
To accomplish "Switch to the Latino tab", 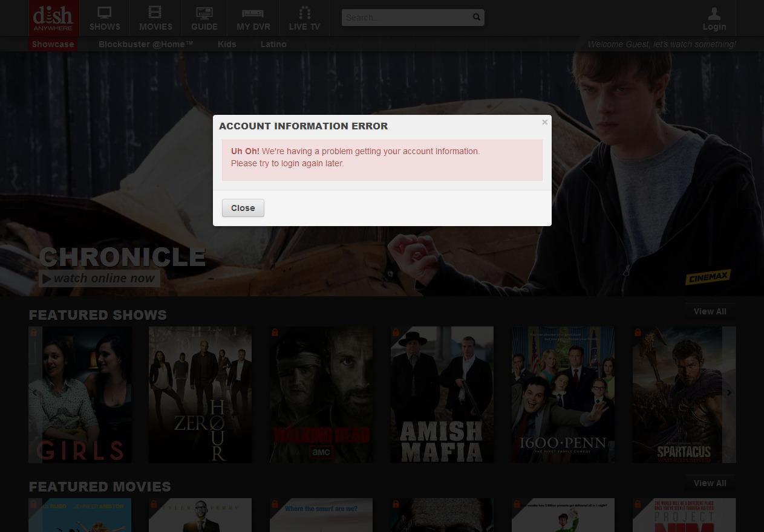I will 273,44.
